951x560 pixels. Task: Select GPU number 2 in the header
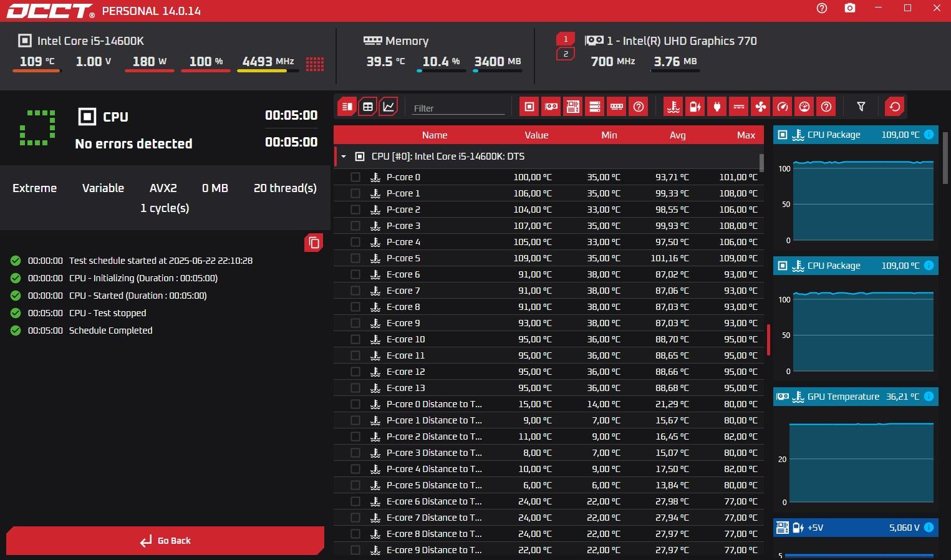(x=566, y=54)
